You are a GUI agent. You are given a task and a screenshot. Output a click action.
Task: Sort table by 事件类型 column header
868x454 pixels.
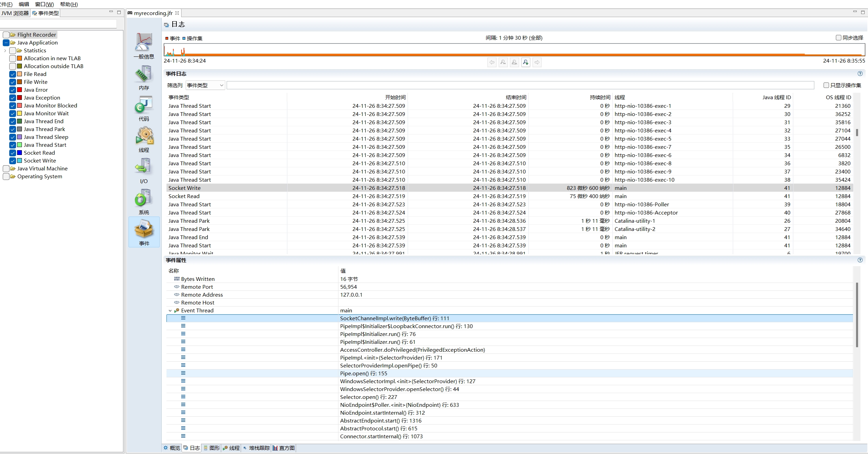pos(227,97)
